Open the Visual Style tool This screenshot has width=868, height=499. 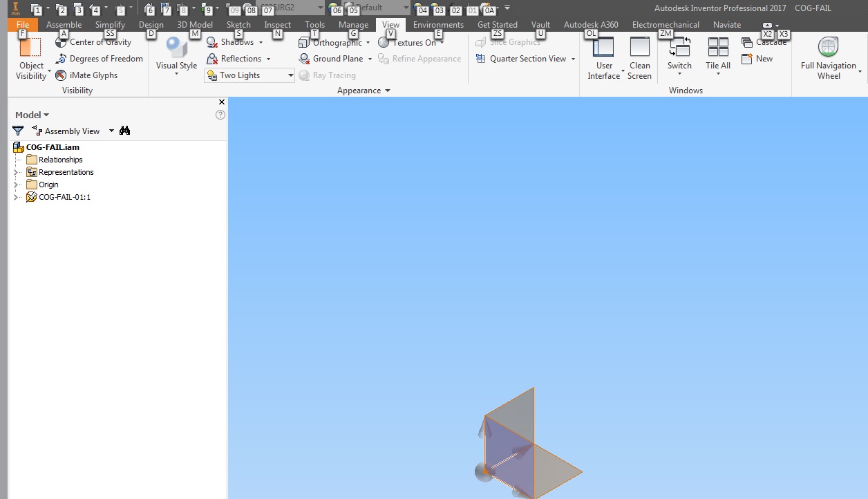[x=176, y=55]
